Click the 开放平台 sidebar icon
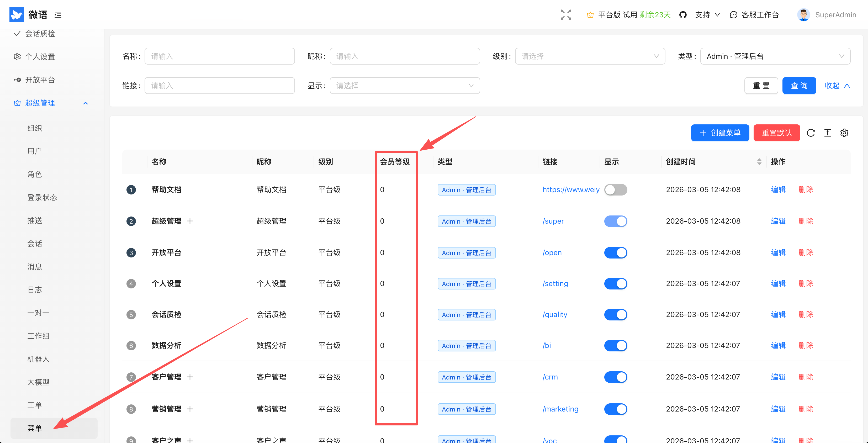Image resolution: width=868 pixels, height=443 pixels. pos(17,80)
